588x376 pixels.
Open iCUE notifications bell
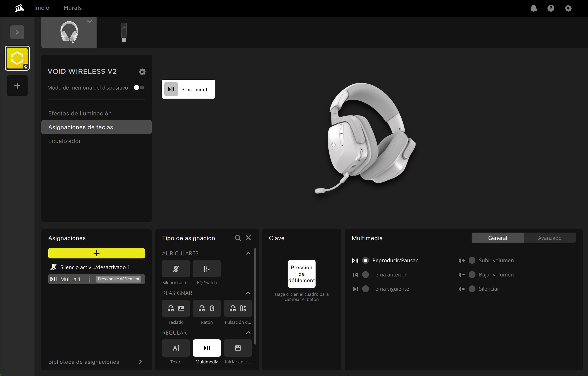[x=533, y=8]
